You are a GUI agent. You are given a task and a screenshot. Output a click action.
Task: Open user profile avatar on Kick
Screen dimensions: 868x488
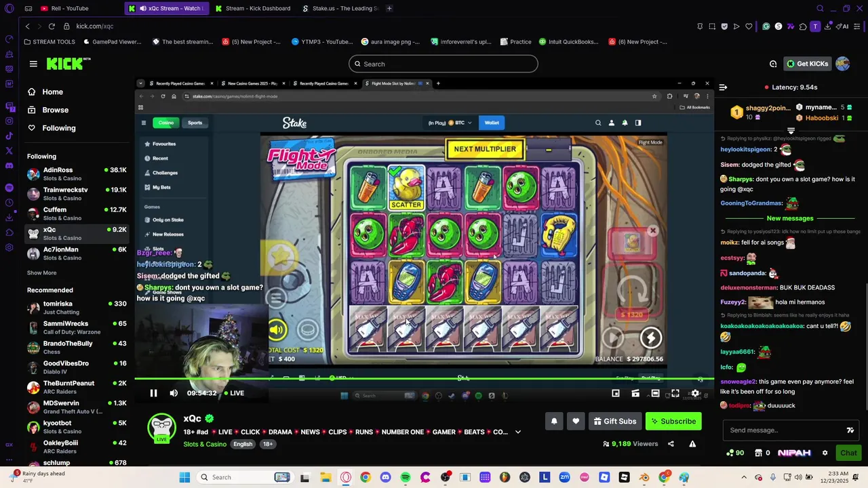843,64
